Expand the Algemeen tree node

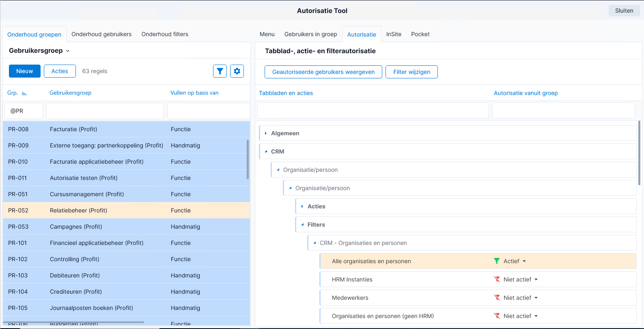[266, 133]
